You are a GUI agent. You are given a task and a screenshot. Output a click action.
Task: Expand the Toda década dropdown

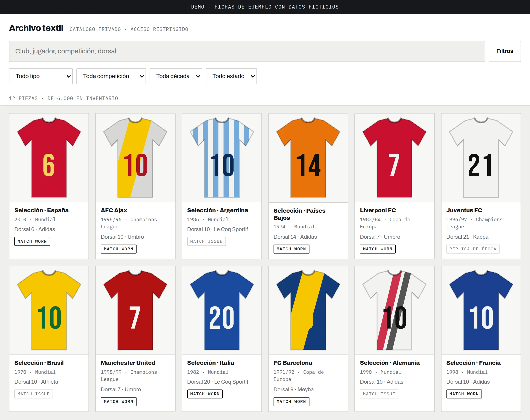click(176, 76)
